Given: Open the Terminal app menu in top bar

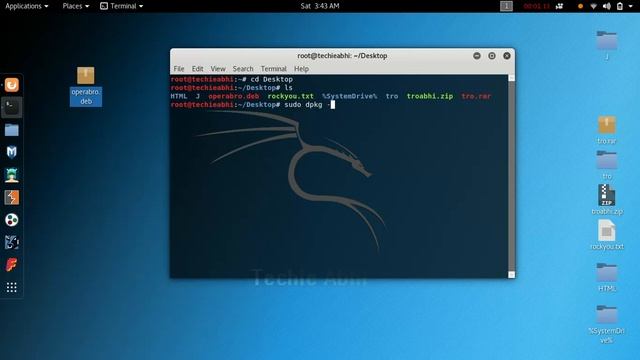Looking at the screenshot, I should [122, 6].
